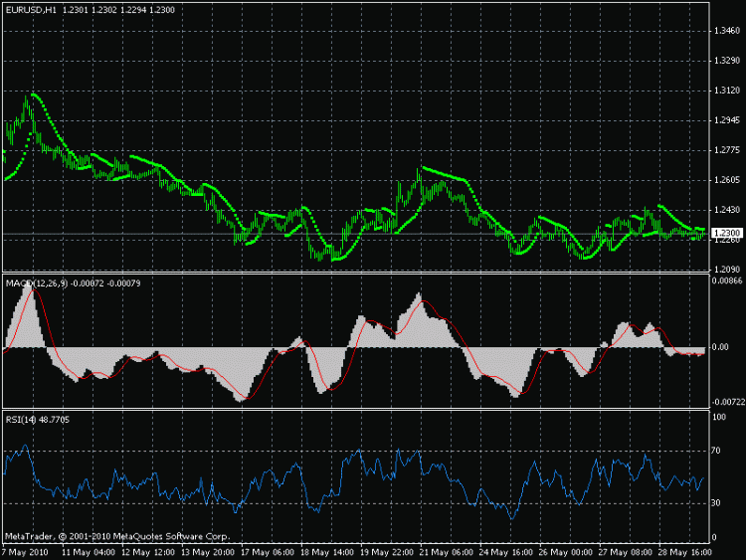The image size is (746, 560).
Task: Click the 21 May 06:00 time label
Action: (447, 552)
